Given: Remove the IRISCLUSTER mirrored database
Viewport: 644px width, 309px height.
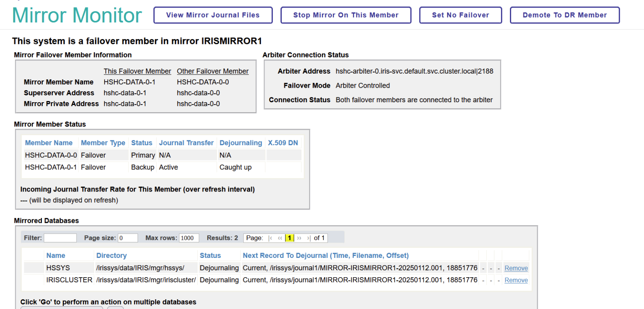Looking at the screenshot, I should pos(516,280).
